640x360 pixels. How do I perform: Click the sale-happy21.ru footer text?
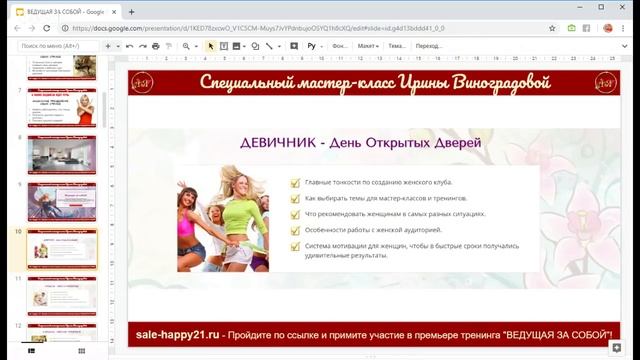point(177,335)
